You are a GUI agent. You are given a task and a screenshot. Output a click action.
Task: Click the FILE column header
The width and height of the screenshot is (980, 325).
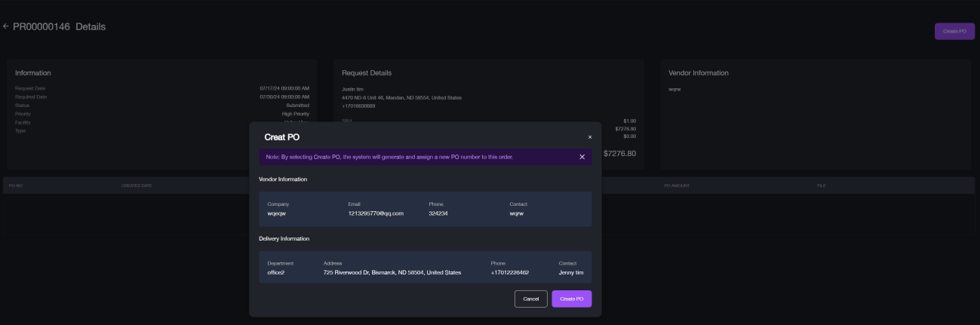[x=821, y=185]
